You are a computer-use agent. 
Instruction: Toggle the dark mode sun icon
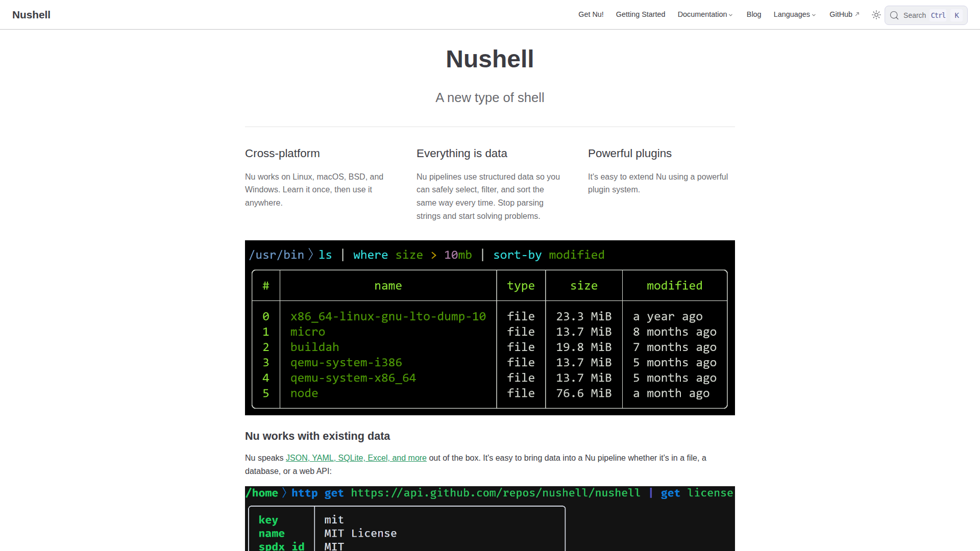(876, 15)
